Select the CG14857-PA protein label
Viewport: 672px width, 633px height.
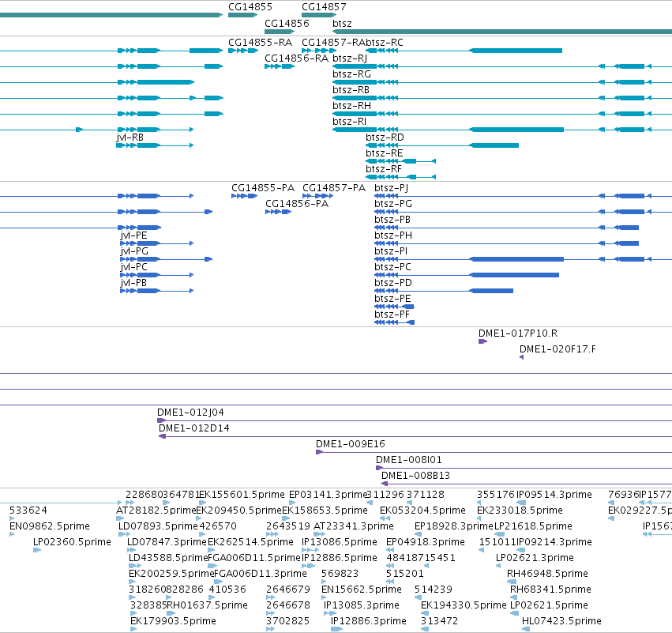coord(334,188)
